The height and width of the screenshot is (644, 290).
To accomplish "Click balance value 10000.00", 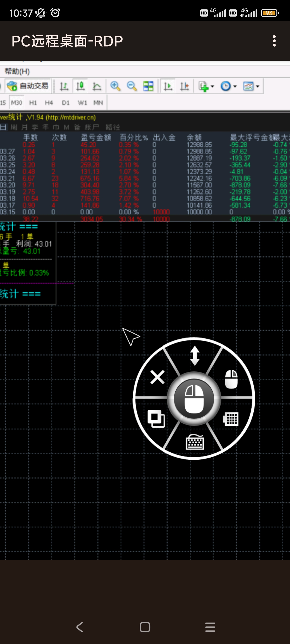I will [x=199, y=212].
